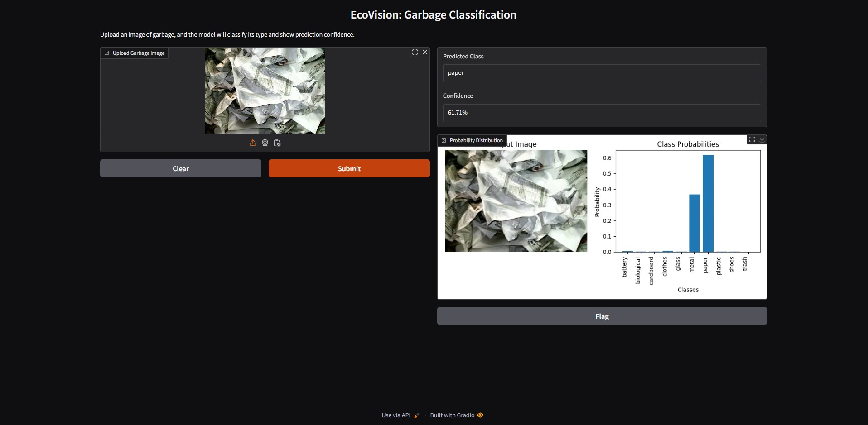Click the uploaded crumpled paper thumbnail
This screenshot has height=425, width=868.
tap(265, 91)
